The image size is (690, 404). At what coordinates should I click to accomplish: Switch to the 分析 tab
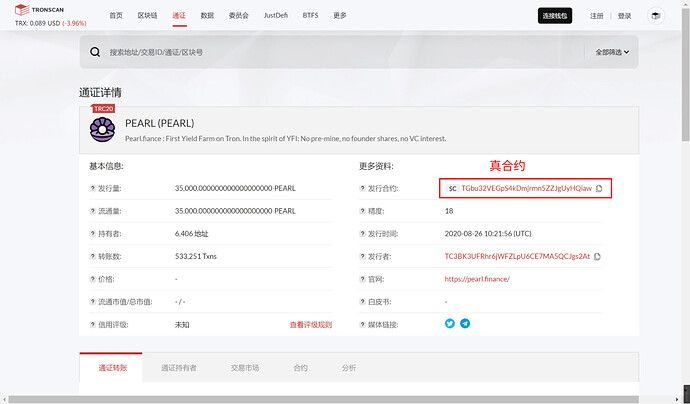[x=349, y=368]
